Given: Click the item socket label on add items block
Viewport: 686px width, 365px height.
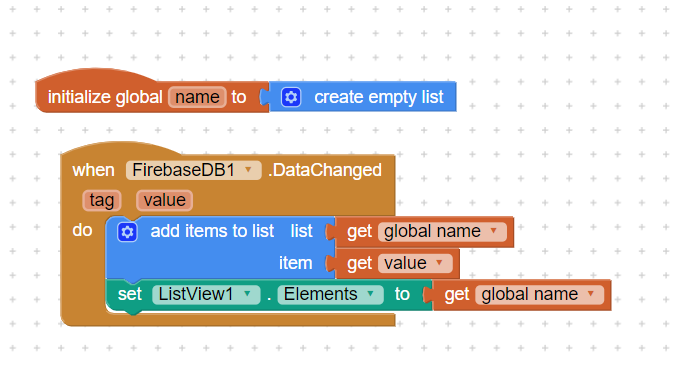Looking at the screenshot, I should [x=295, y=263].
